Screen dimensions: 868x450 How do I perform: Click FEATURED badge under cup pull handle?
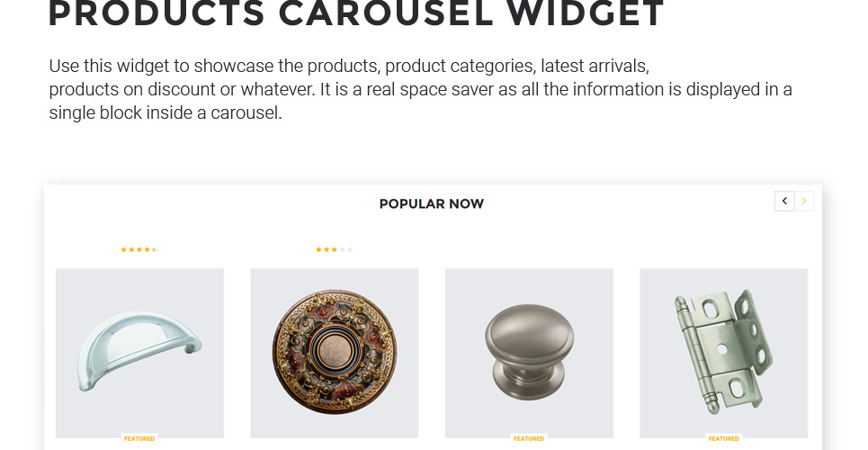pyautogui.click(x=139, y=438)
